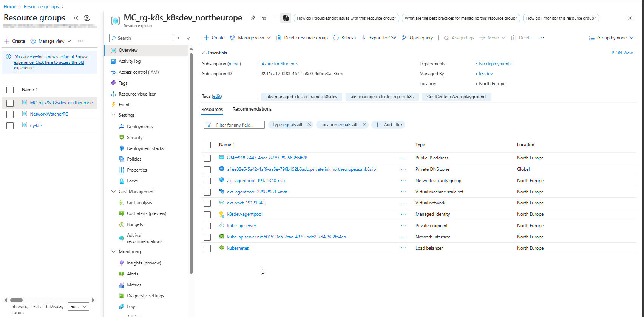Clear the side menu search box
The image size is (644, 317).
coord(178,38)
